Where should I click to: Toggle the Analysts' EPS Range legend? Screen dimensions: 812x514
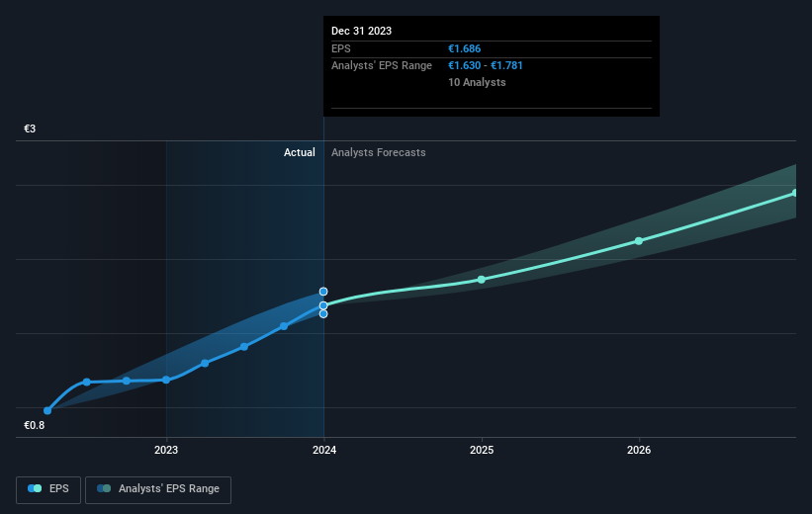click(158, 489)
